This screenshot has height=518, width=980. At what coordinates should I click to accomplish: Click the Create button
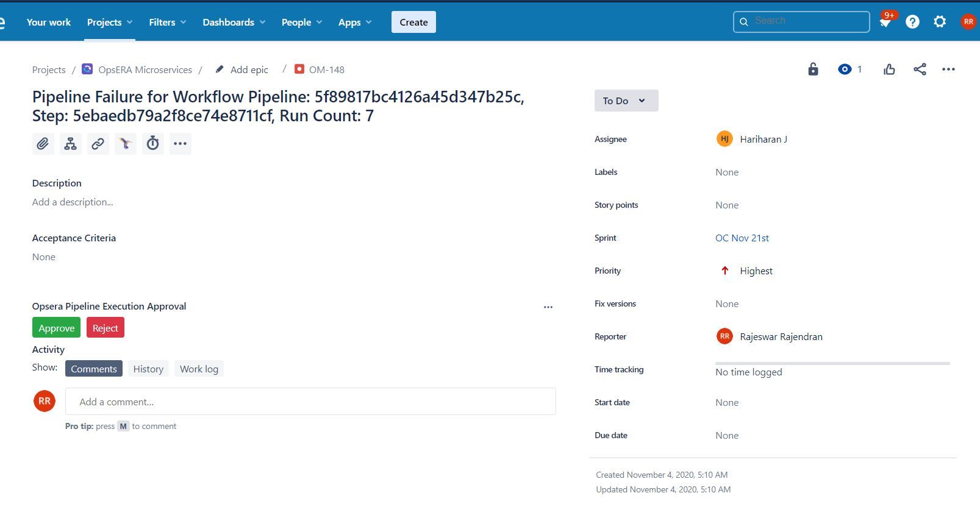click(413, 22)
